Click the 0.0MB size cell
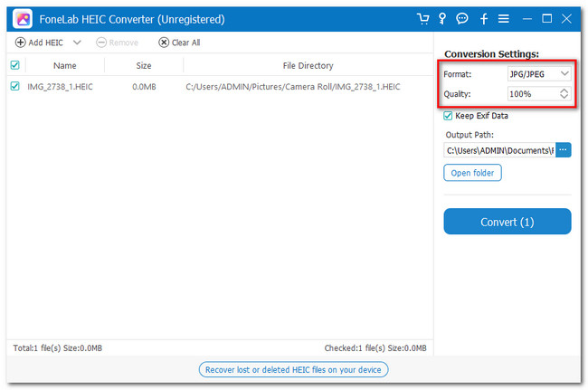The image size is (588, 390). [144, 87]
